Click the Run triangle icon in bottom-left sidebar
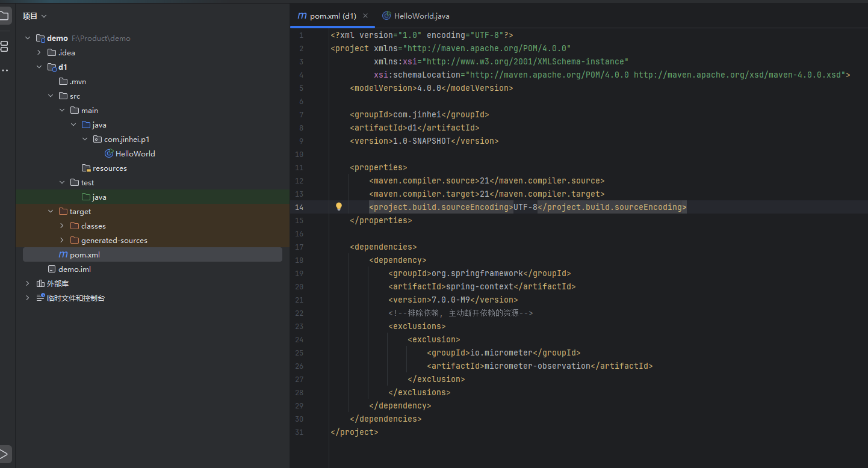The width and height of the screenshot is (868, 468). [4, 454]
